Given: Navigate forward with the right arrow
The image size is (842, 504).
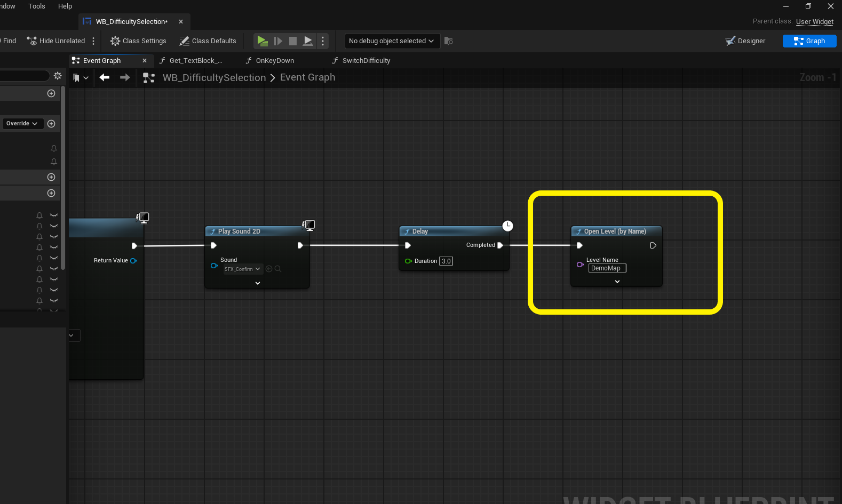Looking at the screenshot, I should click(x=125, y=78).
